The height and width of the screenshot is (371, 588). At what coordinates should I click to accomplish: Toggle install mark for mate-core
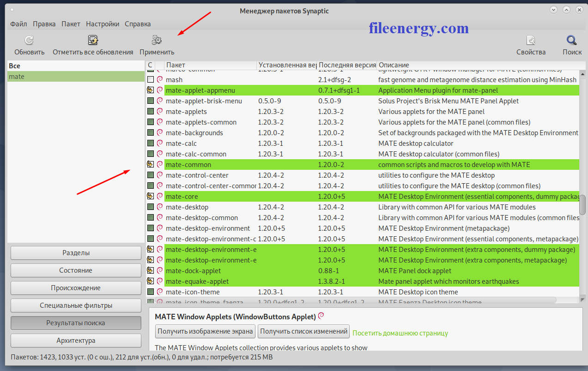150,196
